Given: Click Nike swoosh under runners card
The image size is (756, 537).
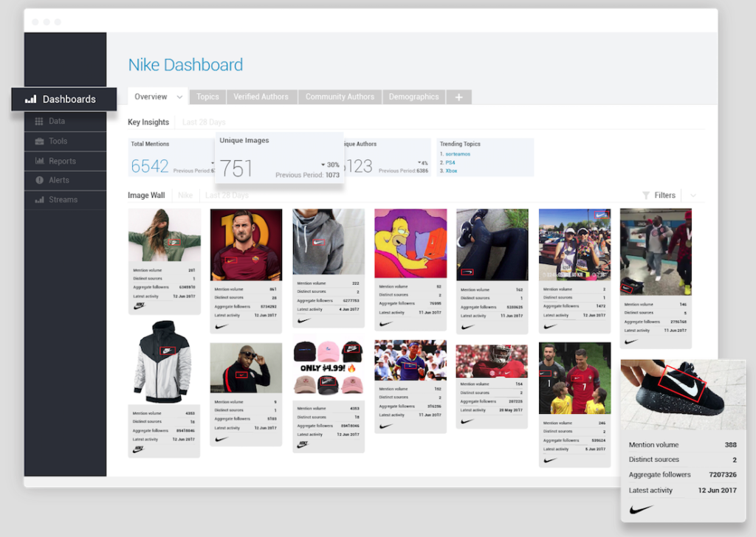Looking at the screenshot, I should point(550,327).
